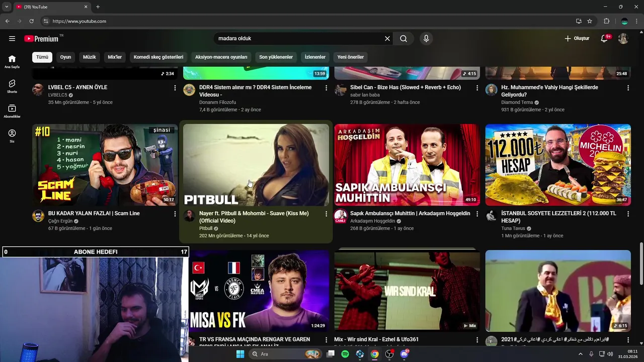Open the Arkadaşım Hoşgeldin channel avatar
Viewport: 644px width, 362px height.
point(340,216)
